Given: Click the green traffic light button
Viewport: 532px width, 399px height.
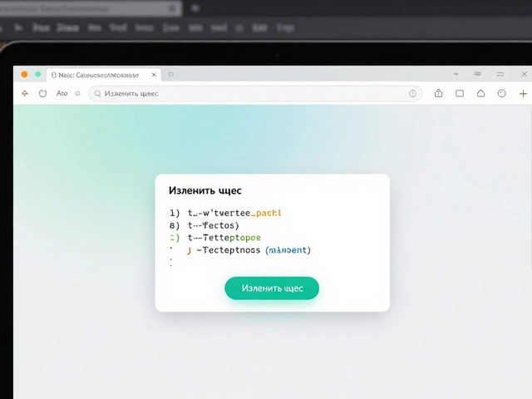Looking at the screenshot, I should point(38,74).
